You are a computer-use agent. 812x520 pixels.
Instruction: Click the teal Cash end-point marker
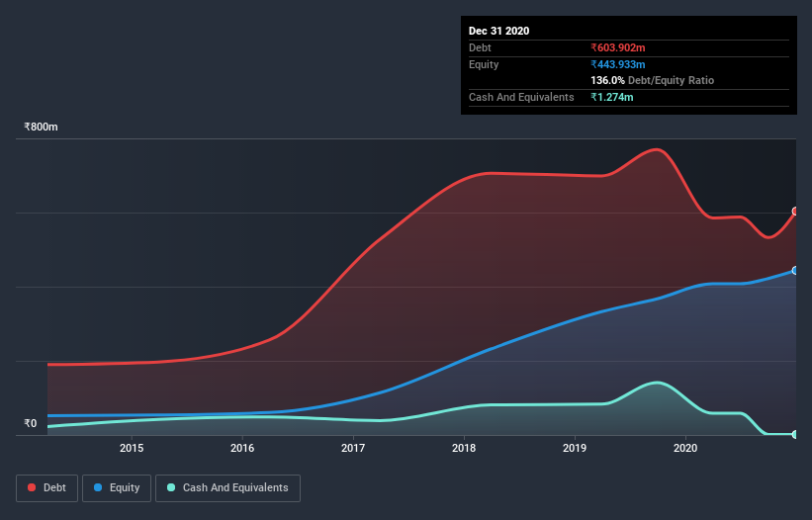click(x=795, y=434)
